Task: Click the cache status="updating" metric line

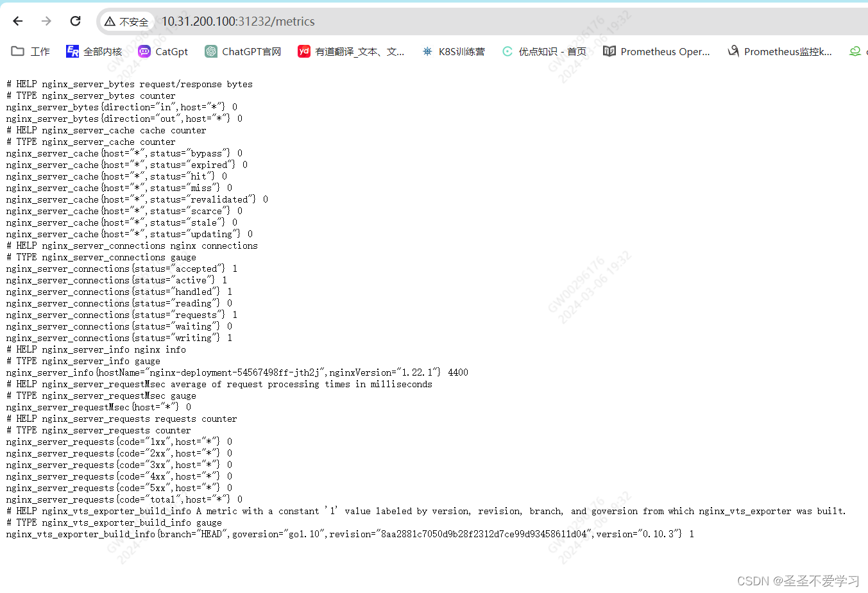Action: (x=130, y=234)
